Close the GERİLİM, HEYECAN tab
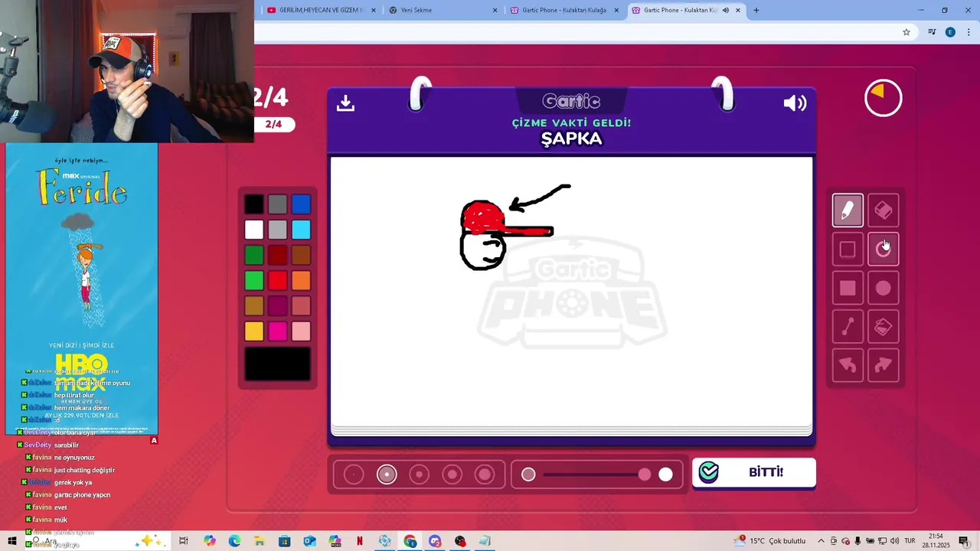The image size is (980, 551). click(374, 10)
